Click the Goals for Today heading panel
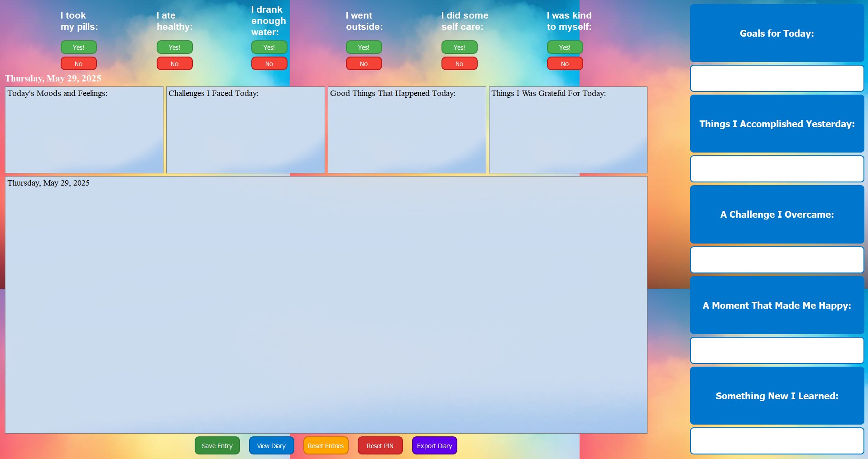868x459 pixels. point(777,33)
